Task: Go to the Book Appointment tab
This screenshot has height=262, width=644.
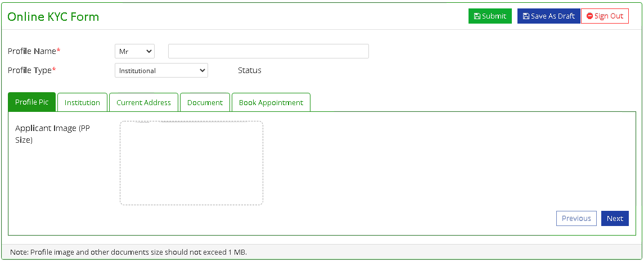Action: coord(271,102)
